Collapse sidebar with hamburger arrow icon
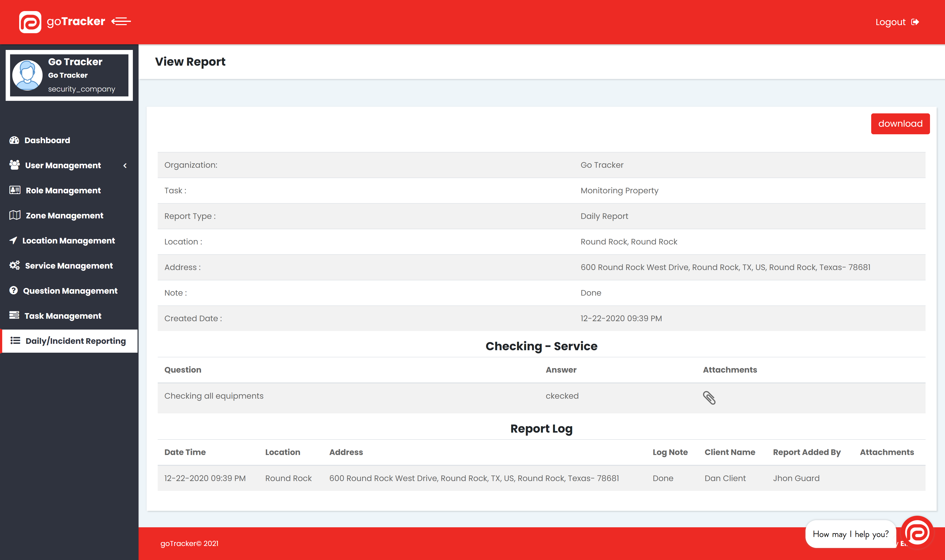Image resolution: width=945 pixels, height=560 pixels. 121,21
